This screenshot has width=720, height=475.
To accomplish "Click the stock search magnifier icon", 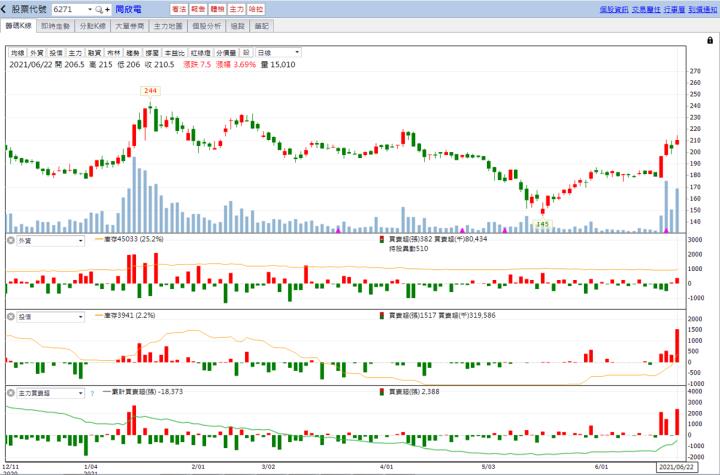I will click(98, 8).
